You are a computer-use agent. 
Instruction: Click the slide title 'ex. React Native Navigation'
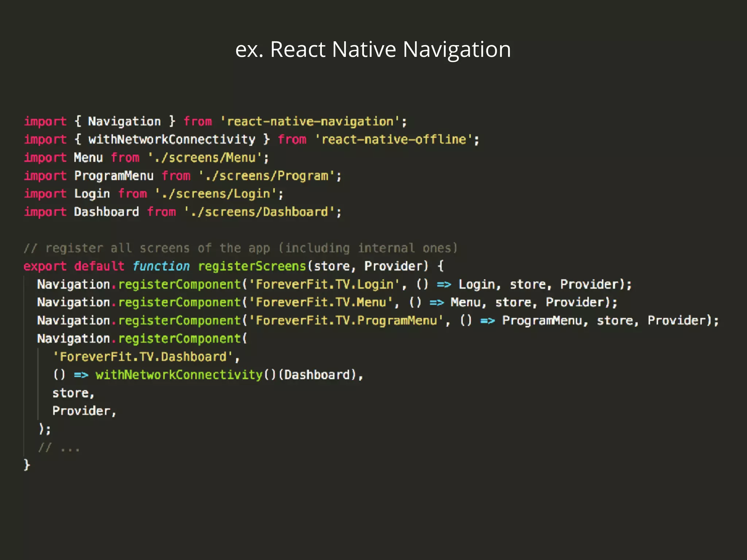pyautogui.click(x=373, y=49)
